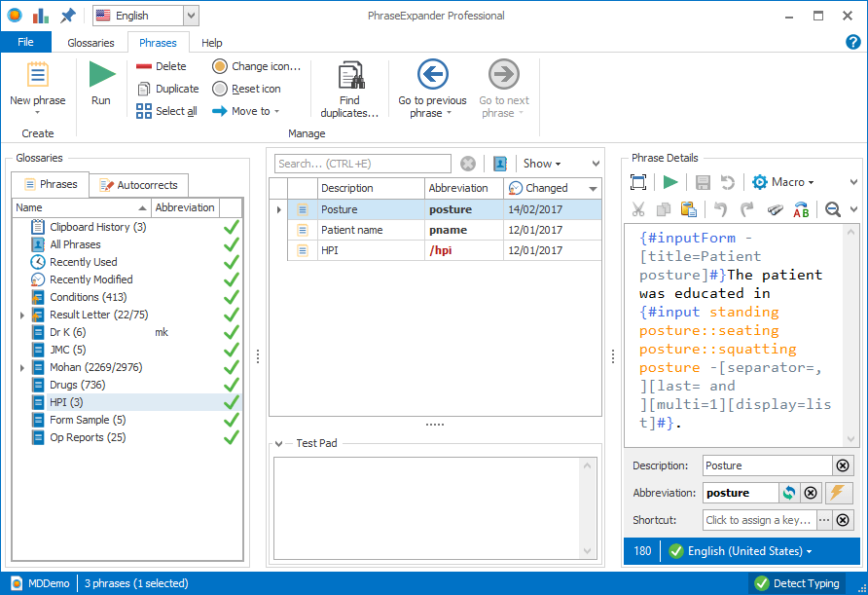Run the selected phrase from the ribbon
868x595 pixels.
(x=101, y=83)
